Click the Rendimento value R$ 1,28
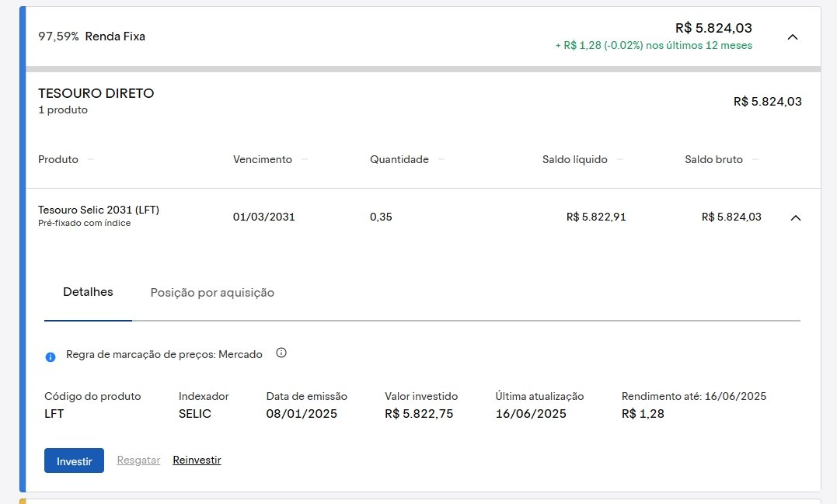The height and width of the screenshot is (504, 837). point(643,414)
